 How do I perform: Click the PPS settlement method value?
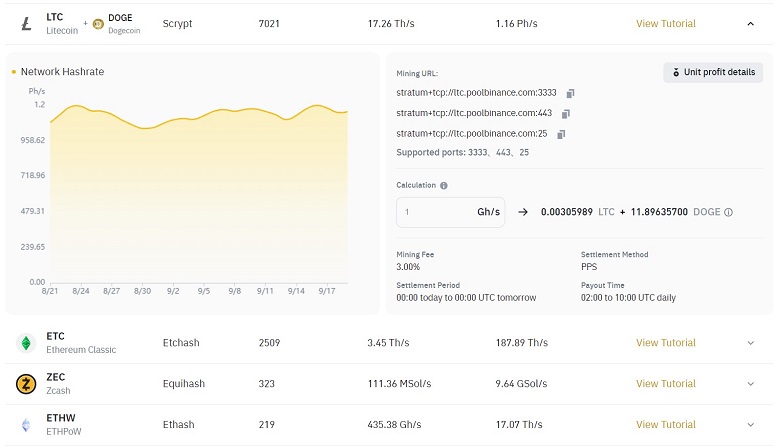point(589,267)
